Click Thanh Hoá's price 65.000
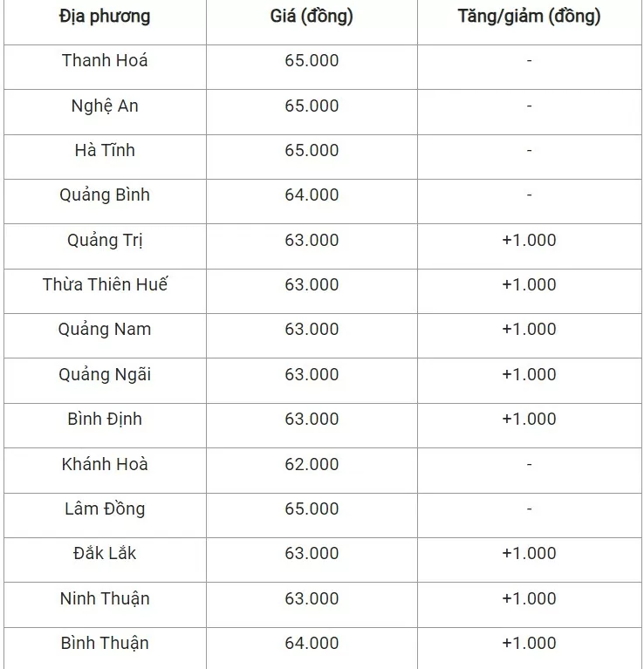Viewport: 644px width, 669px height. tap(312, 61)
